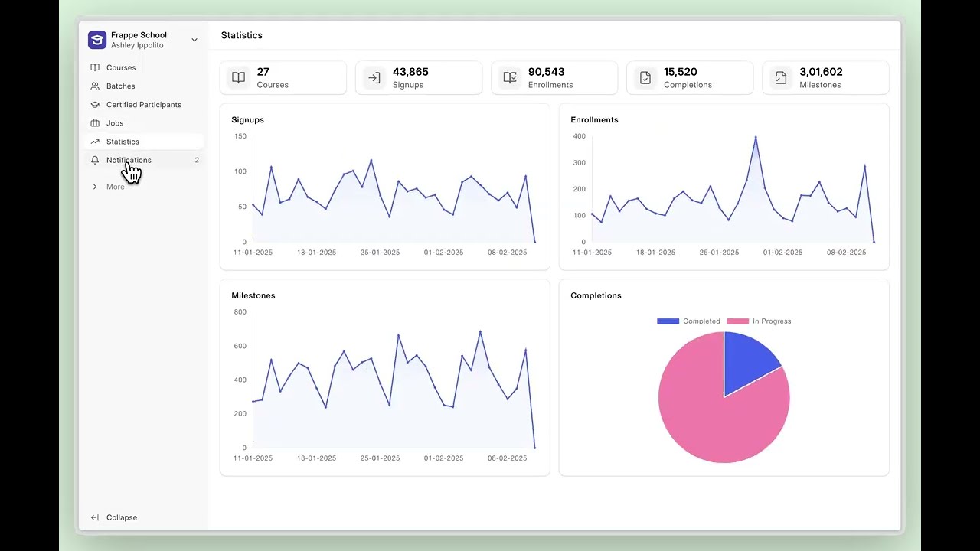Image resolution: width=980 pixels, height=551 pixels.
Task: Toggle the Completed legend blue swatch
Action: [x=668, y=321]
